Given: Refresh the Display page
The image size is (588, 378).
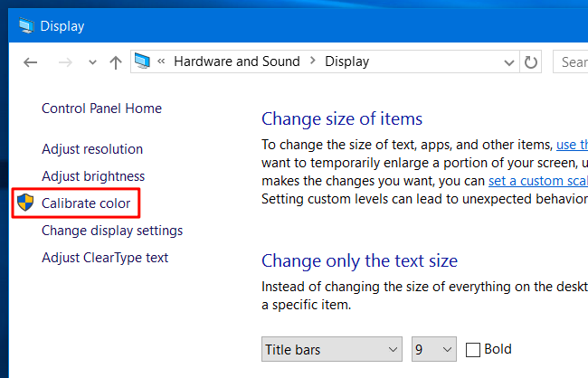Looking at the screenshot, I should (x=533, y=62).
